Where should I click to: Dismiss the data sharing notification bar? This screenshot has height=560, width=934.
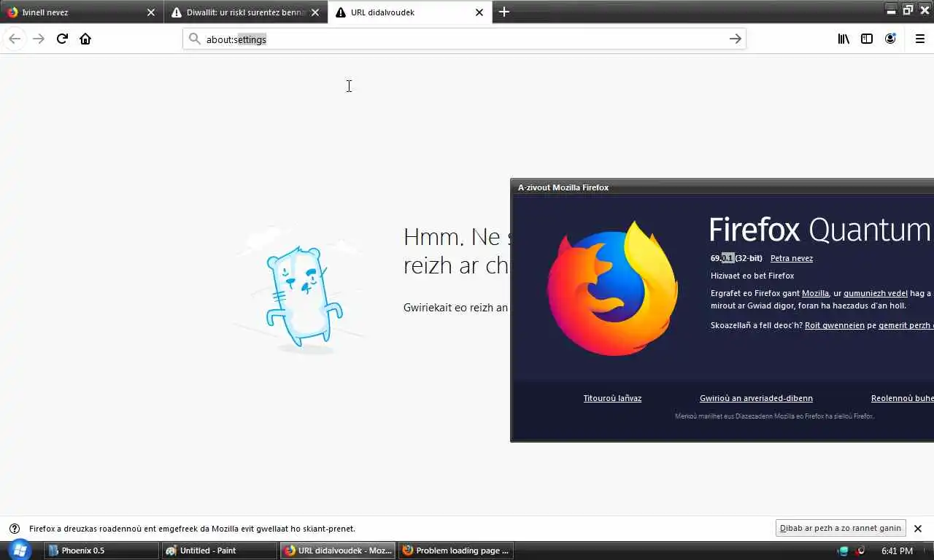[918, 529]
